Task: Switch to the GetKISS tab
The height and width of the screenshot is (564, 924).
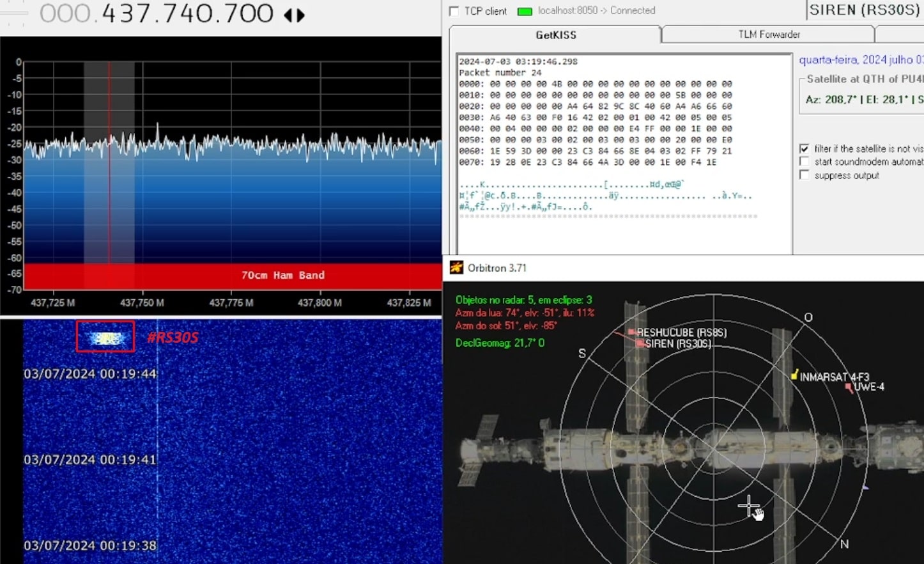Action: [x=555, y=35]
